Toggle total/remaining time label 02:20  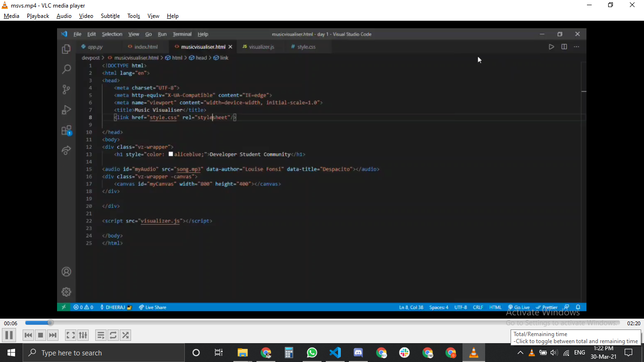[634, 323]
